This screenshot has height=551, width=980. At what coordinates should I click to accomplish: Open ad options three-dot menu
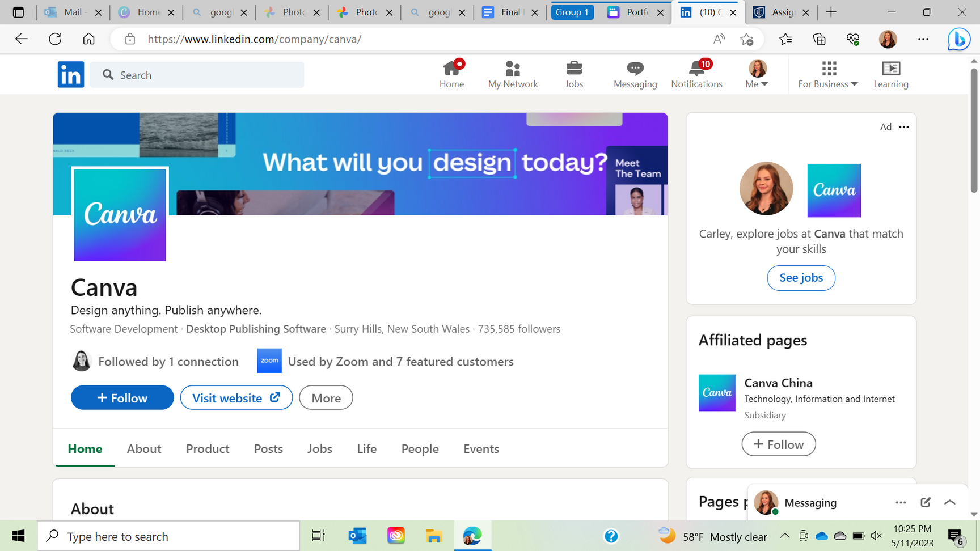(x=904, y=127)
